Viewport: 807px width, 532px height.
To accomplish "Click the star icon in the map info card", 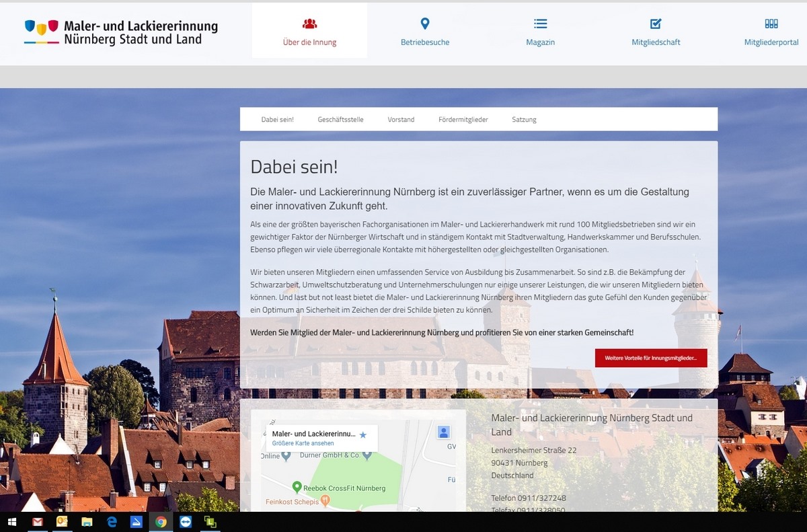I will click(363, 435).
